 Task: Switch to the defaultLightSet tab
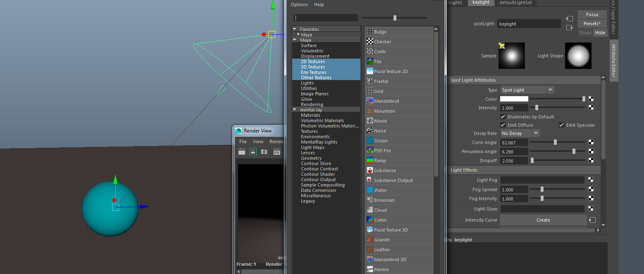[515, 2]
